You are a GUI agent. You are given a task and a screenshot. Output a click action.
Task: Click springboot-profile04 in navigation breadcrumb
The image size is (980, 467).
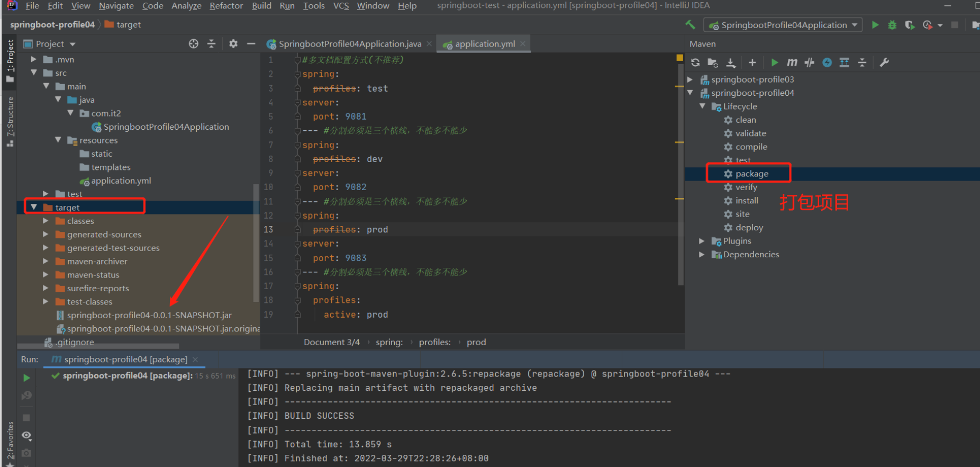[52, 24]
